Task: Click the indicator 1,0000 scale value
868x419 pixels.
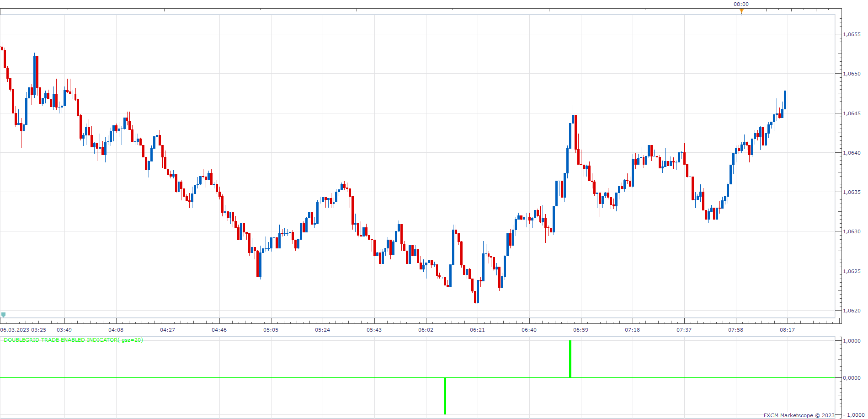Action: pos(852,341)
